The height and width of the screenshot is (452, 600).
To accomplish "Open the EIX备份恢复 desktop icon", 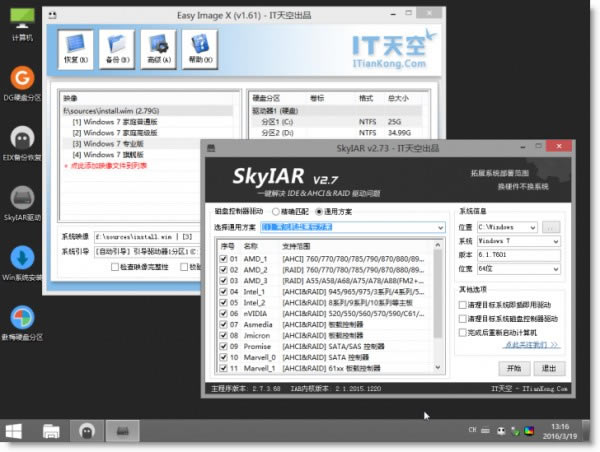I will point(21,140).
